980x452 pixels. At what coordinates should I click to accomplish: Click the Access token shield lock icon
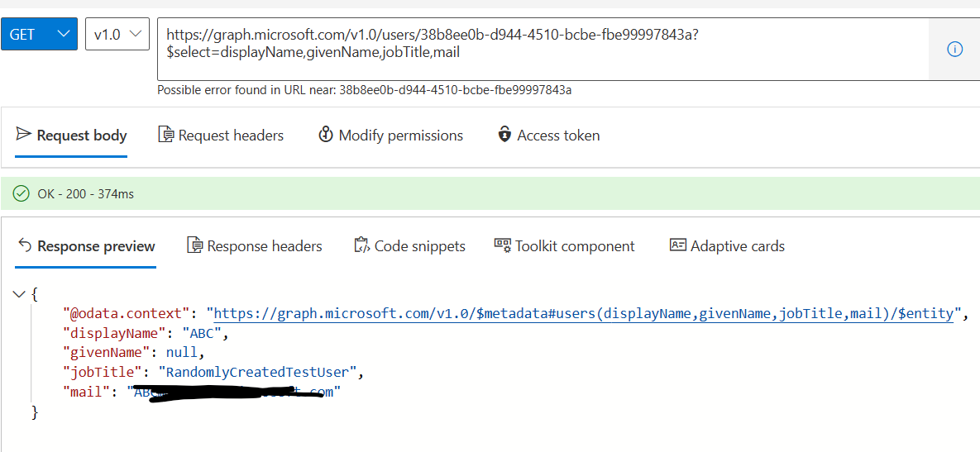click(504, 134)
